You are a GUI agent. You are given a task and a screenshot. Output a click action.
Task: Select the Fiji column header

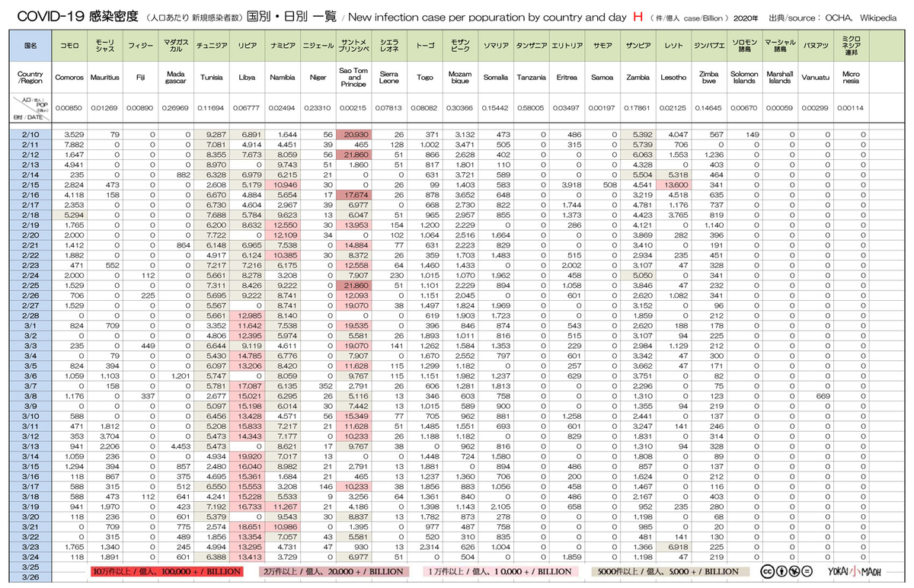[139, 78]
